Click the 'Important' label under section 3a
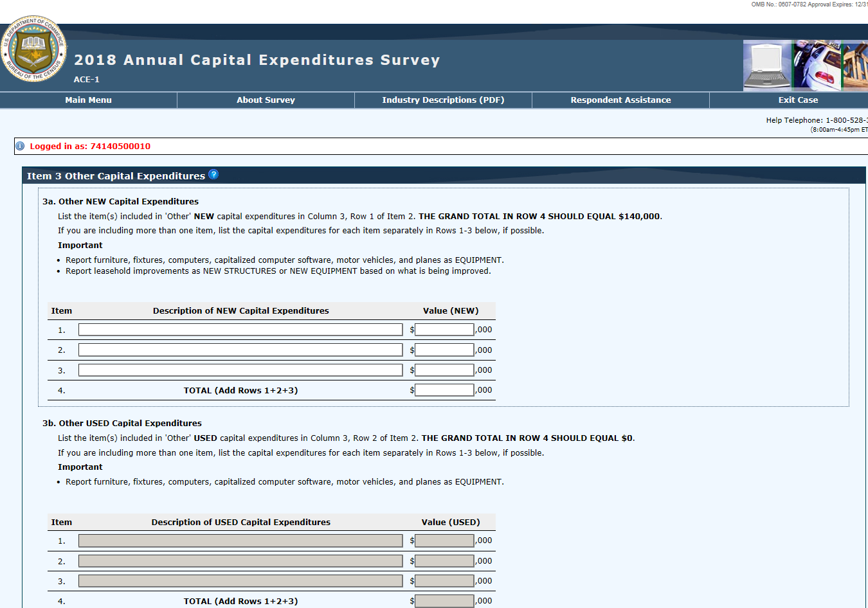This screenshot has width=868, height=608. (x=80, y=246)
